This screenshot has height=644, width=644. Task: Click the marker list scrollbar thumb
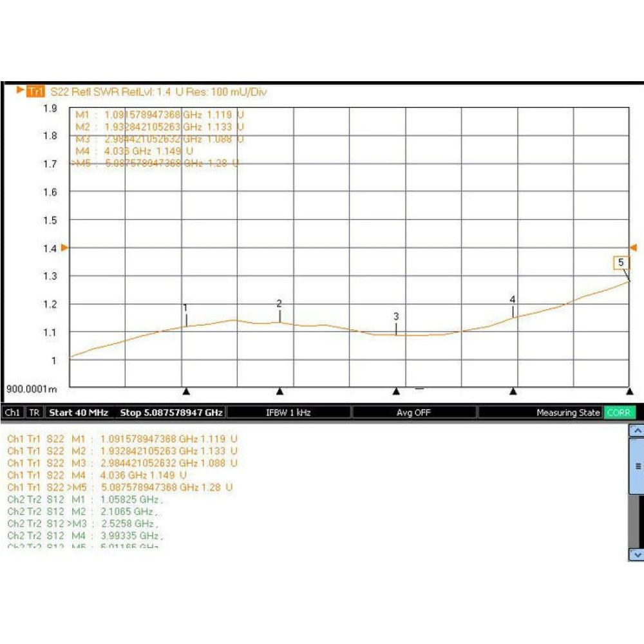637,466
